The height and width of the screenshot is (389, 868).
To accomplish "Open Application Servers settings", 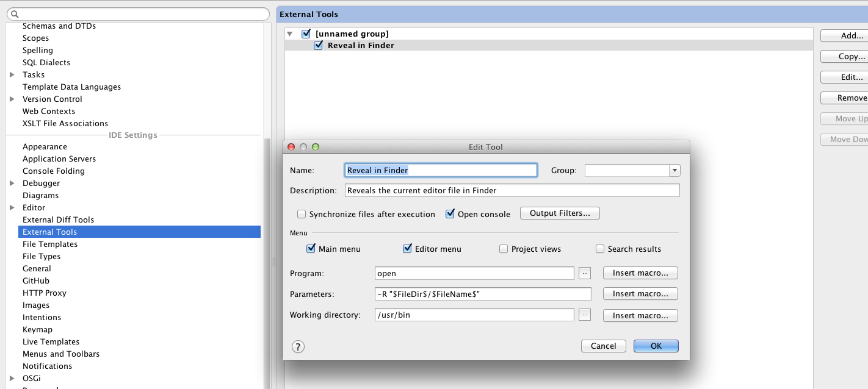I will [59, 159].
